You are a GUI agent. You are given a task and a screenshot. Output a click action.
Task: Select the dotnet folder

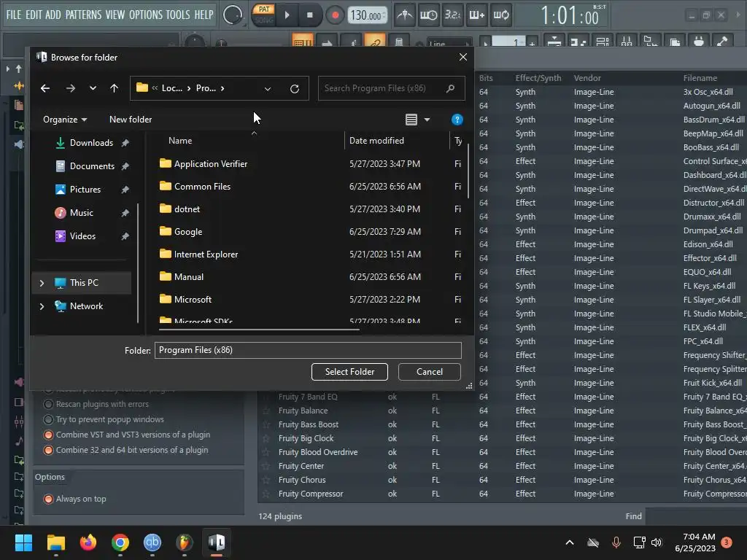pyautogui.click(x=187, y=209)
